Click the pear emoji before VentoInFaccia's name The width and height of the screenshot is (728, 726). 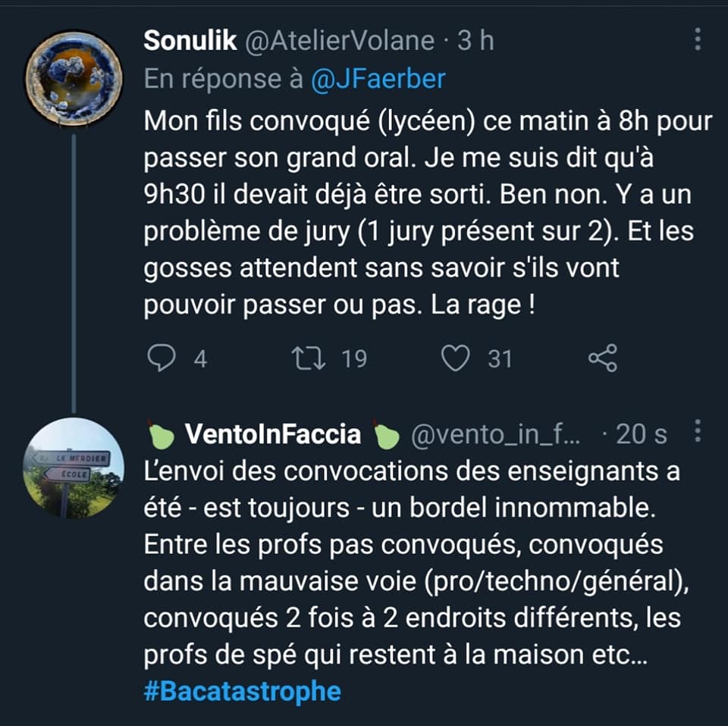[x=159, y=434]
